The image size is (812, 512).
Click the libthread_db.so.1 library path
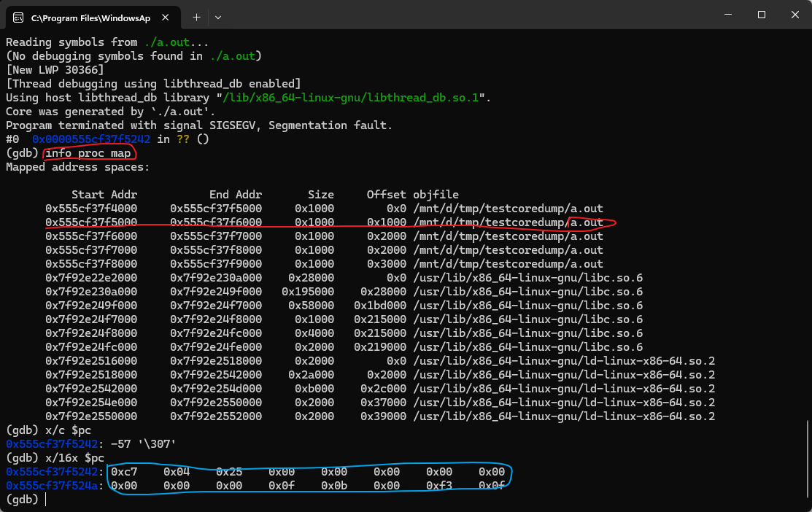click(x=354, y=98)
